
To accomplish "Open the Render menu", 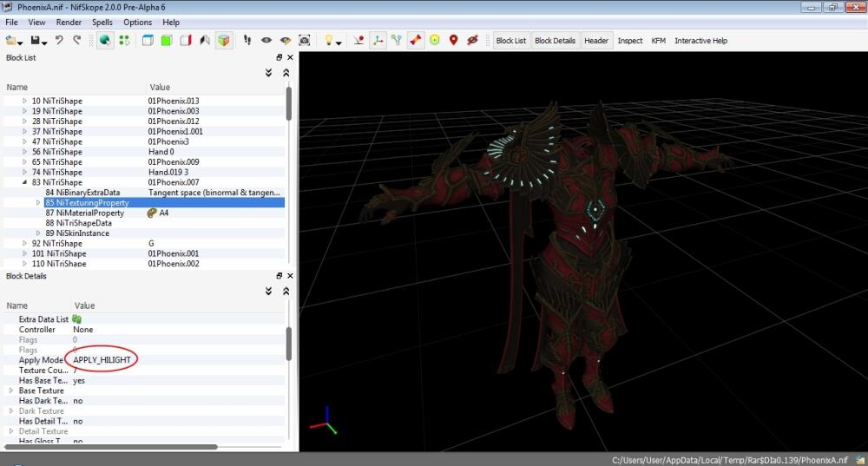I will 69,23.
